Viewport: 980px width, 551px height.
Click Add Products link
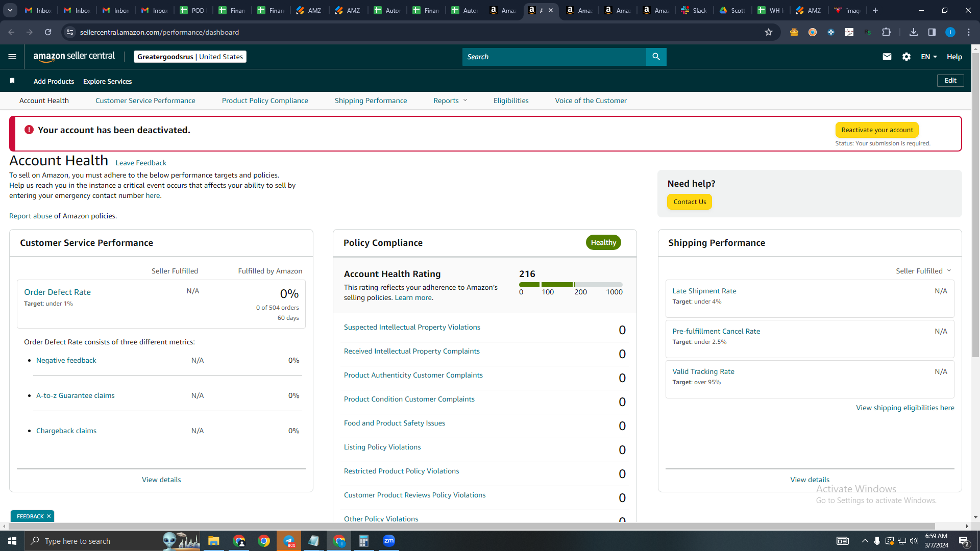pyautogui.click(x=54, y=81)
